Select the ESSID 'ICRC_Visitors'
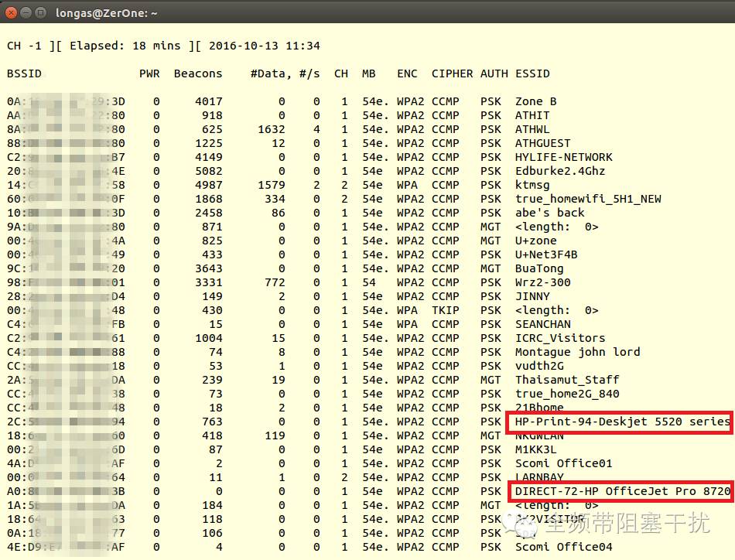735x560 pixels. [560, 338]
